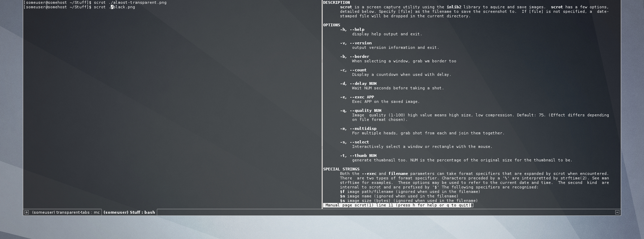Viewport: 644px width, 239px height.
Task: Click the "-e, --exec APP" option
Action: point(357,97)
